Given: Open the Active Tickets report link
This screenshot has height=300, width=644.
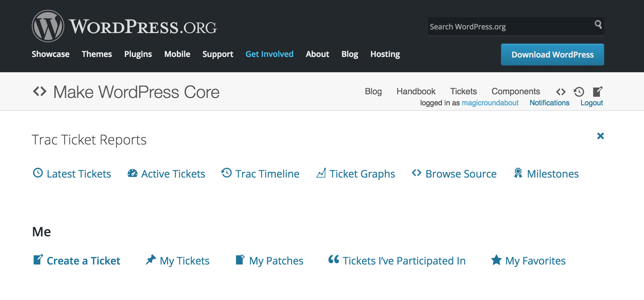Looking at the screenshot, I should (x=173, y=174).
